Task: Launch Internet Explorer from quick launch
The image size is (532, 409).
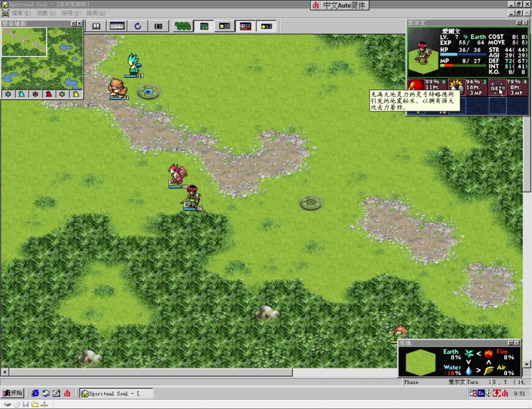Action: pos(35,393)
